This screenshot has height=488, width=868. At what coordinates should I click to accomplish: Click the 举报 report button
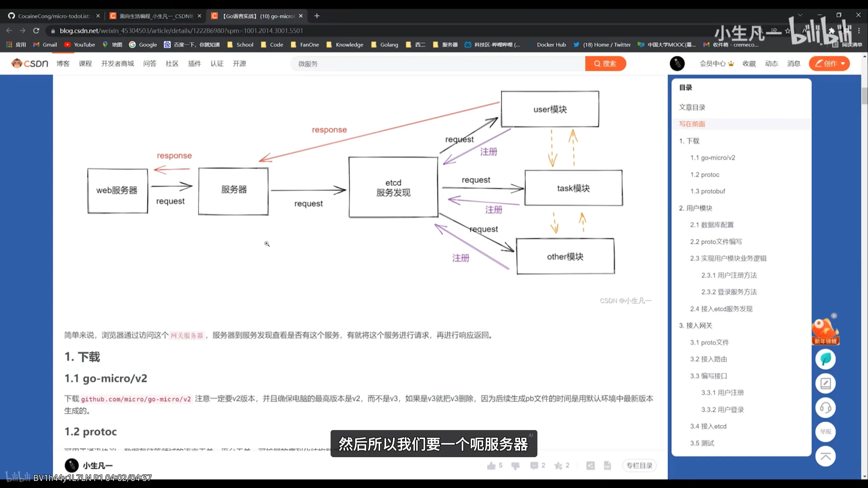[825, 432]
